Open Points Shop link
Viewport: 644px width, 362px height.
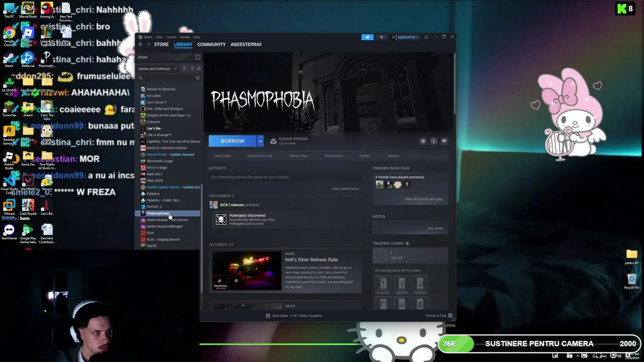298,156
